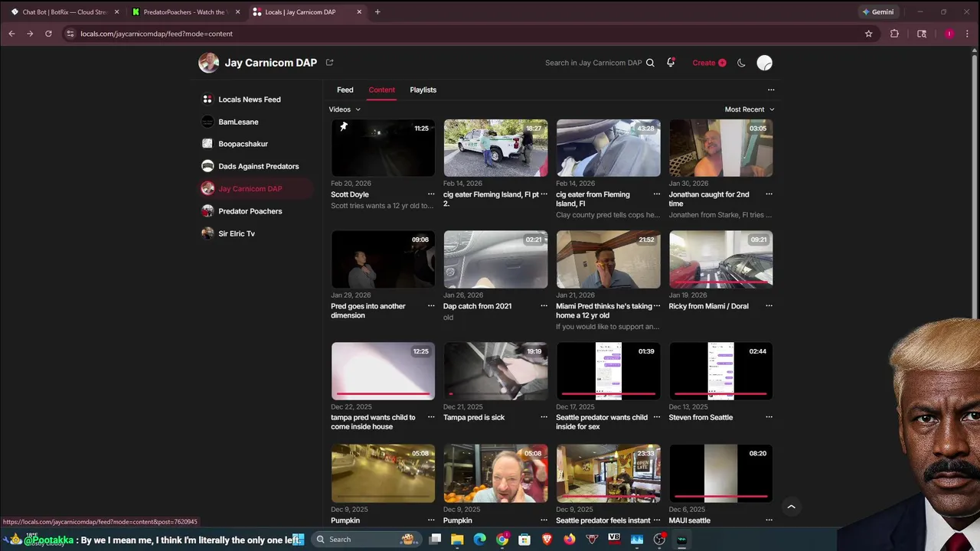Open options for Tampa pred is sick

click(x=544, y=417)
